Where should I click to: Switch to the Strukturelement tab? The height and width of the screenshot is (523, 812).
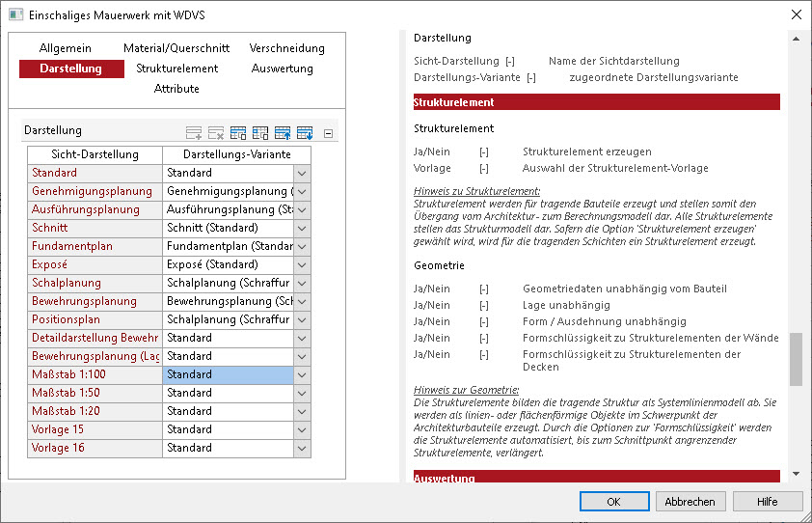177,69
